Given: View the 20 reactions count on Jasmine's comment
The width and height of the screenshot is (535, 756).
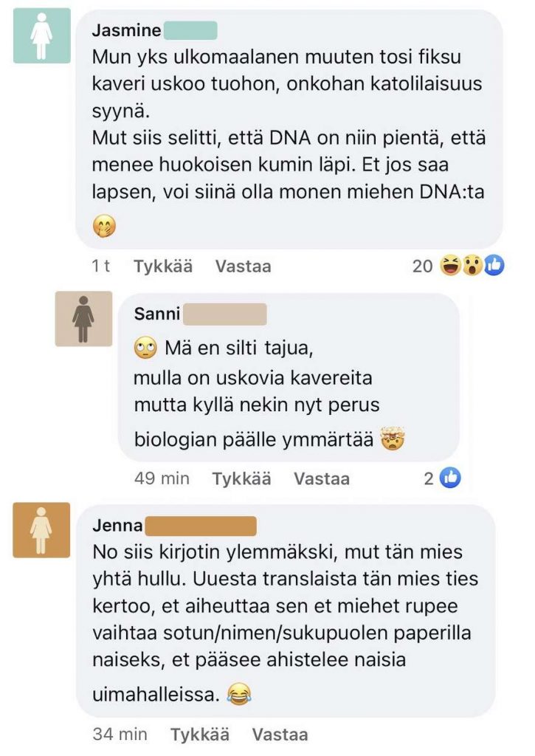Looking at the screenshot, I should point(422,267).
